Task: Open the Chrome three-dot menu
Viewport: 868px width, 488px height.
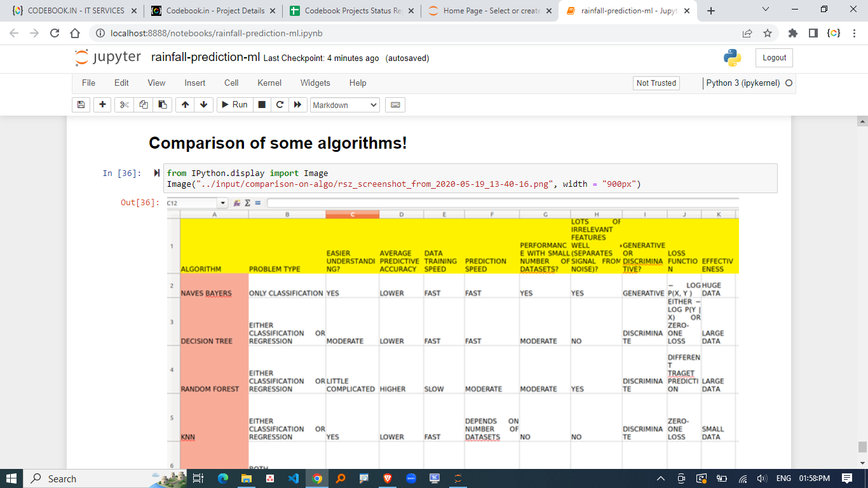Action: 854,33
